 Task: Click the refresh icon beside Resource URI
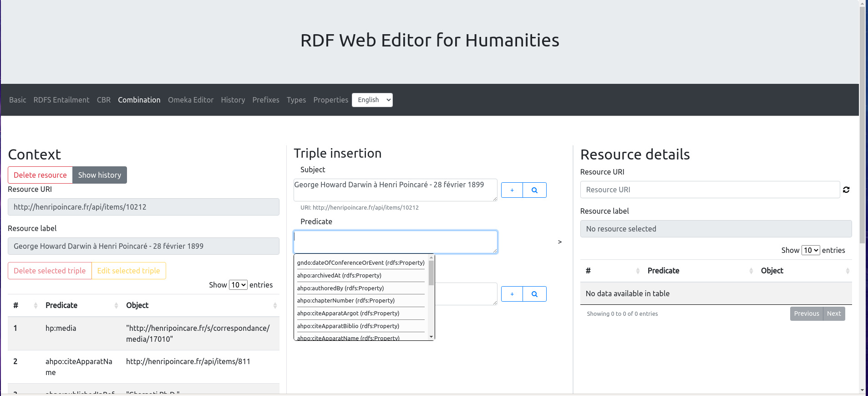click(846, 190)
